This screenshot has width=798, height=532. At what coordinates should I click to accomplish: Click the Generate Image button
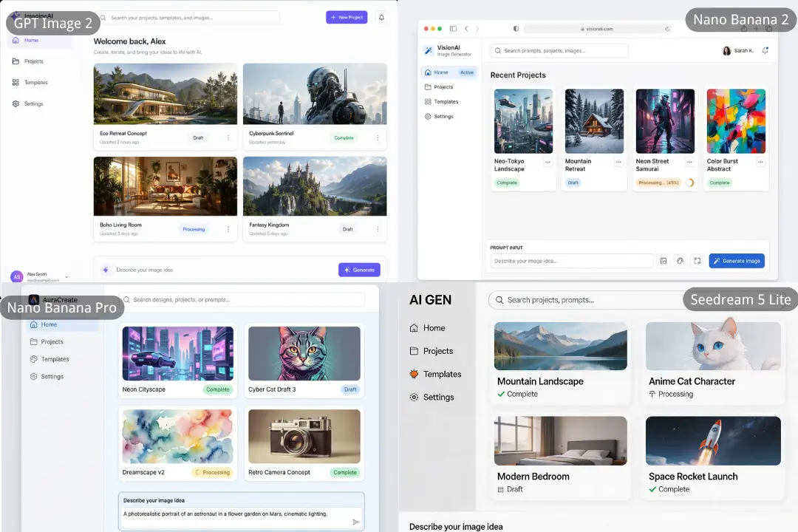(737, 261)
